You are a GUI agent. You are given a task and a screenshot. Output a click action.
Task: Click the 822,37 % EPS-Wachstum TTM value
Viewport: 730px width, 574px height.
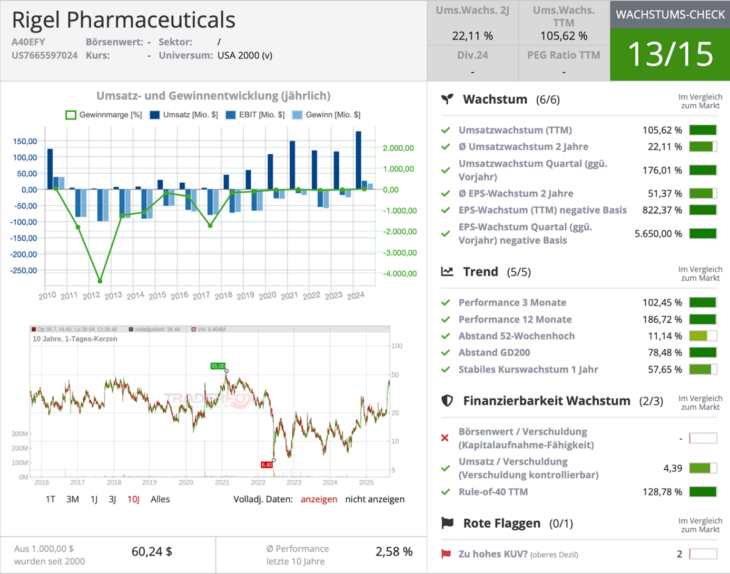[662, 210]
